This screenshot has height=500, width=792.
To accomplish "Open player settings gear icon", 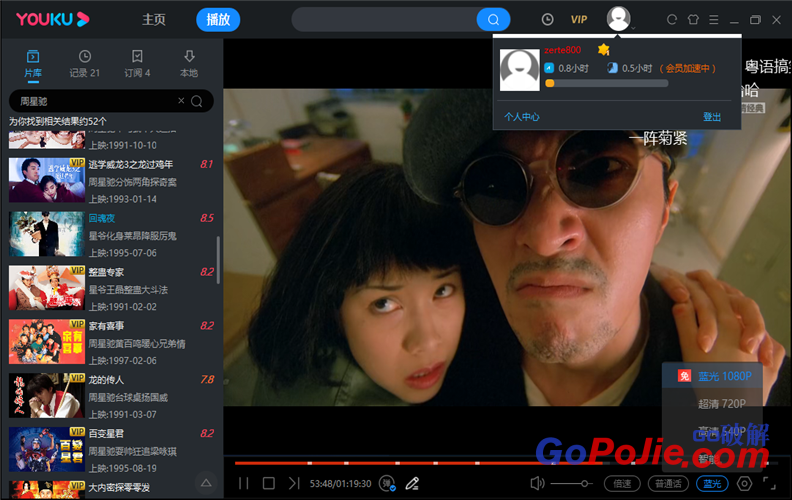I will coord(744,484).
